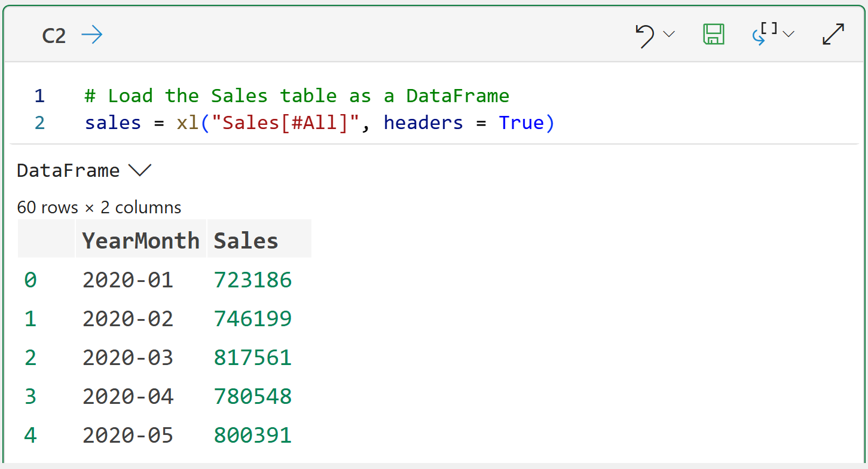Place cursor in the comment on line 1

297,96
